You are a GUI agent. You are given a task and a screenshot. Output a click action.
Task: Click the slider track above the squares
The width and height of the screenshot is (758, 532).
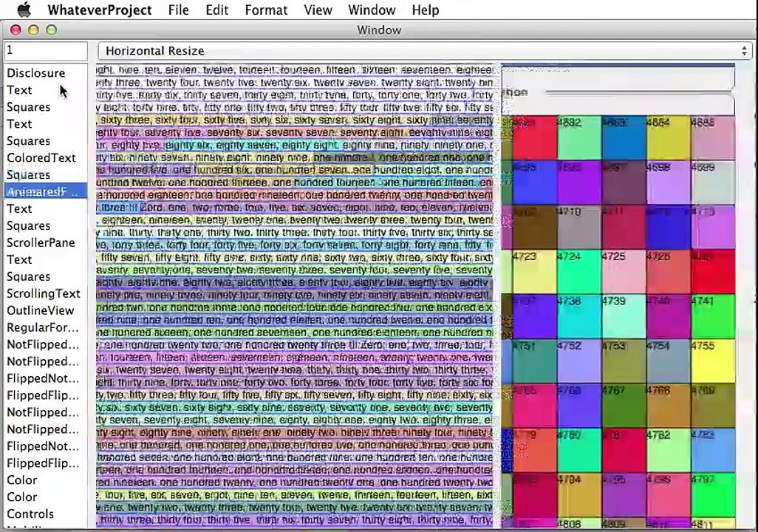[639, 92]
